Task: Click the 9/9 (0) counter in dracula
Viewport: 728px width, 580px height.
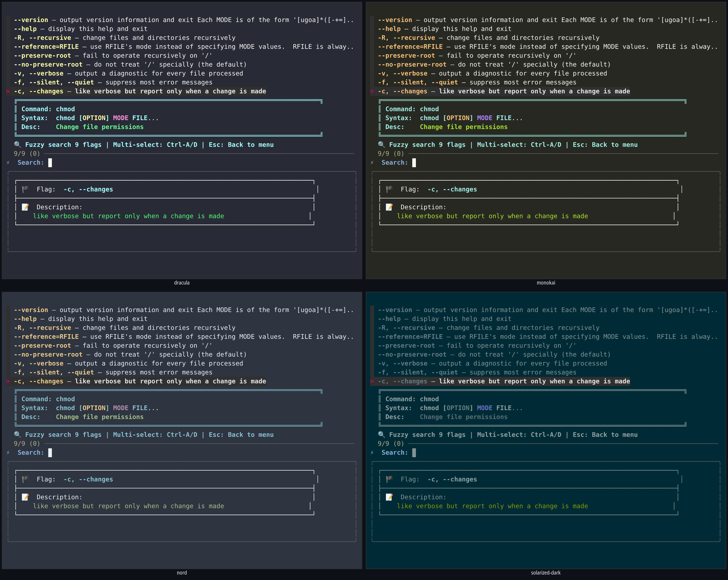Action: (27, 154)
